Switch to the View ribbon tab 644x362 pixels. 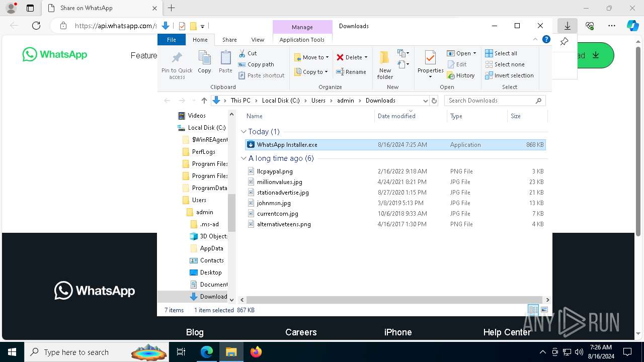pyautogui.click(x=258, y=40)
